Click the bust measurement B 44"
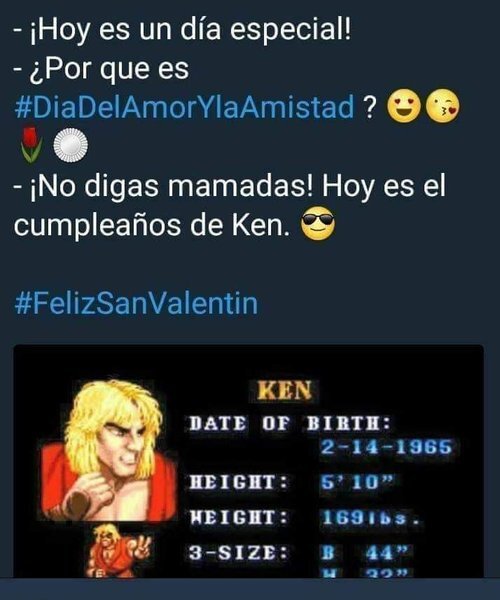500x600 pixels. 363,553
